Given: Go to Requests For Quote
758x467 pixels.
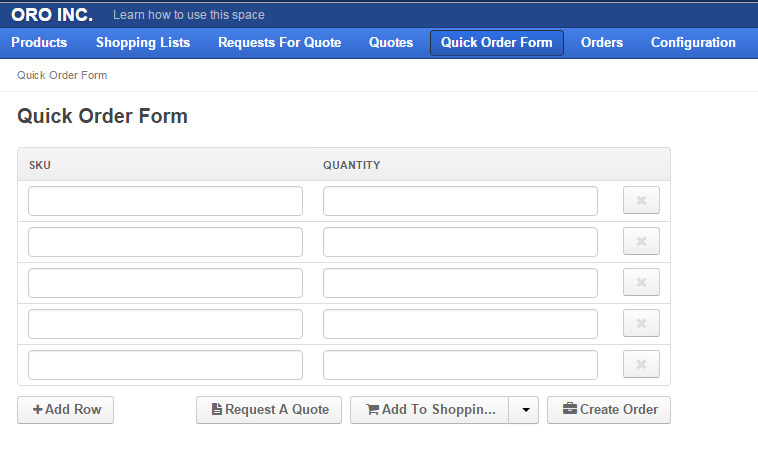Looking at the screenshot, I should (x=279, y=43).
